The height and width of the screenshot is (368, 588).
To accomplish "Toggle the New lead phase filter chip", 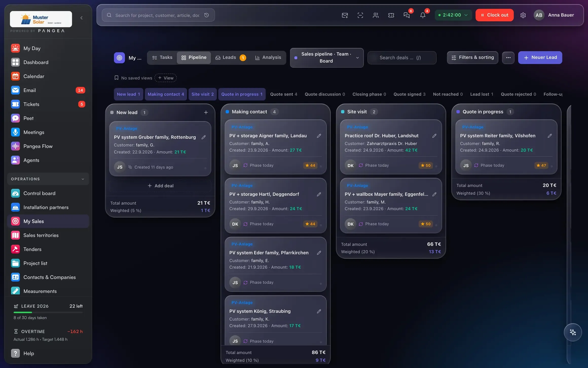I will tap(128, 94).
